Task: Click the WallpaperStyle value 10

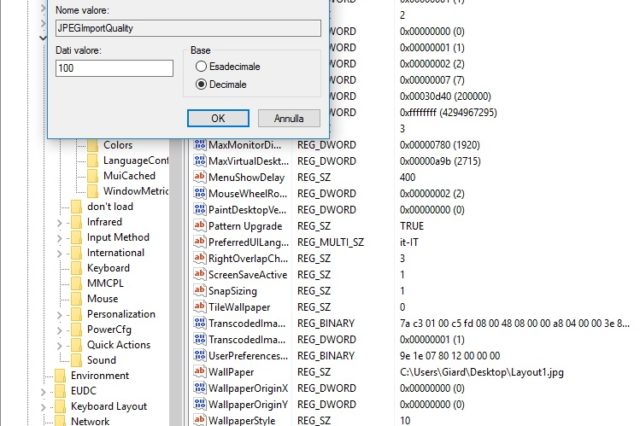Action: coord(405,420)
